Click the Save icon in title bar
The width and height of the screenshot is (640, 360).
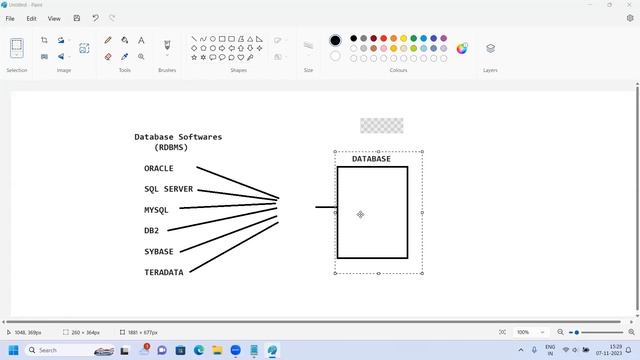[77, 18]
